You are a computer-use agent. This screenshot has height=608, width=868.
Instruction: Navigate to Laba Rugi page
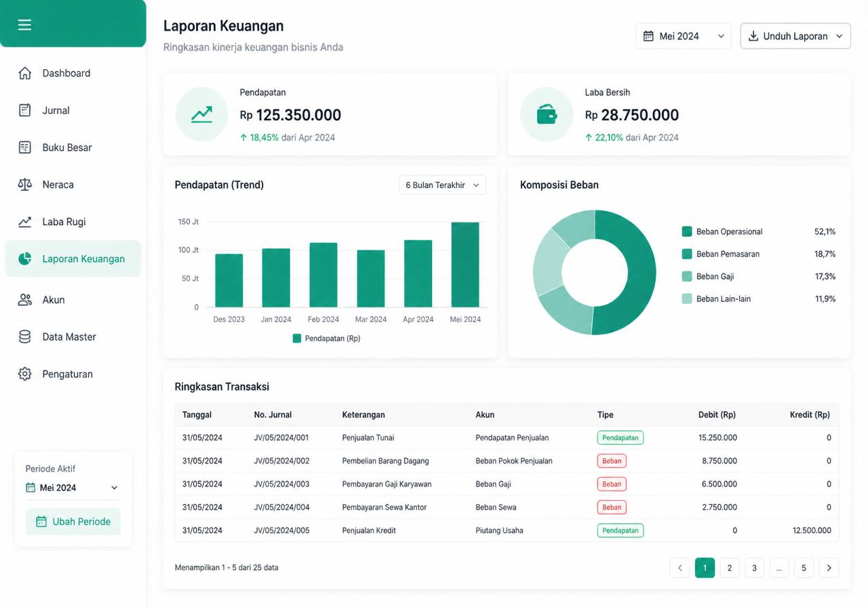click(x=73, y=222)
